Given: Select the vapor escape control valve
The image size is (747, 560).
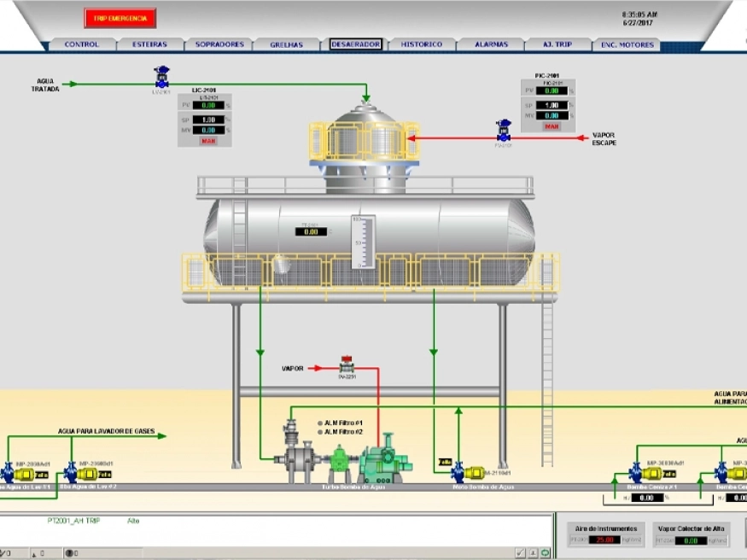Looking at the screenshot, I should (504, 131).
